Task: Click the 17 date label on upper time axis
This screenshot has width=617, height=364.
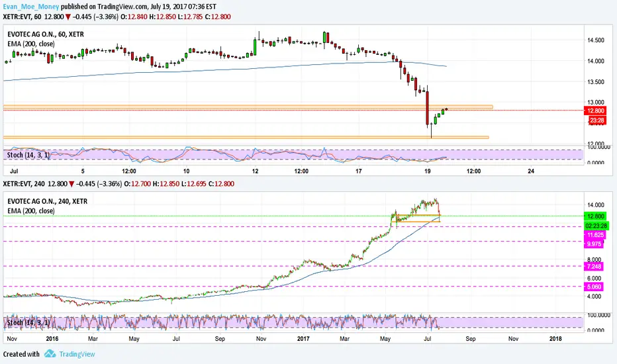Action: (x=358, y=171)
